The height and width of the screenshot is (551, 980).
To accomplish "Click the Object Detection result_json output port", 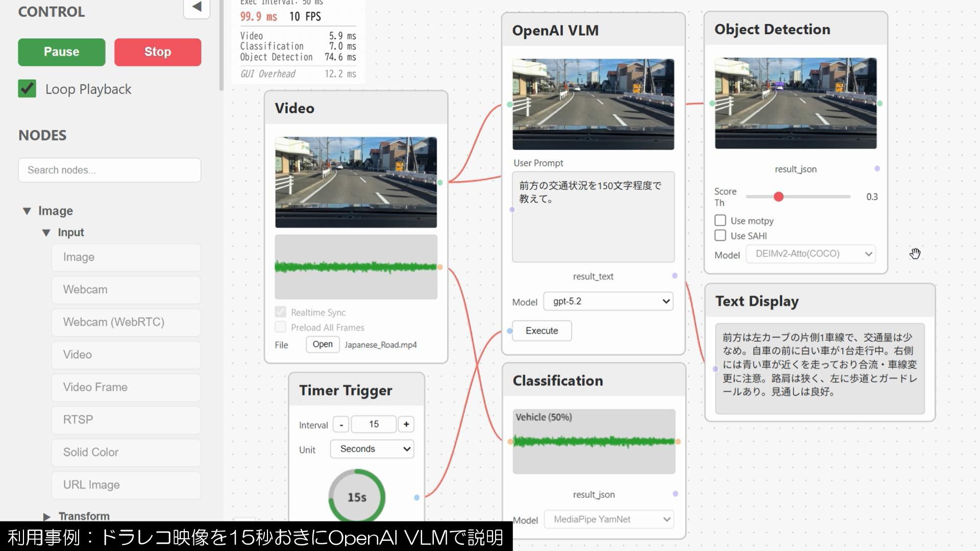I will point(877,168).
